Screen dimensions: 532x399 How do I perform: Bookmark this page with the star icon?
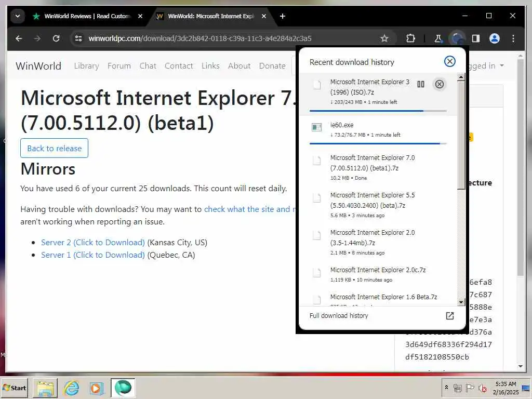(384, 38)
